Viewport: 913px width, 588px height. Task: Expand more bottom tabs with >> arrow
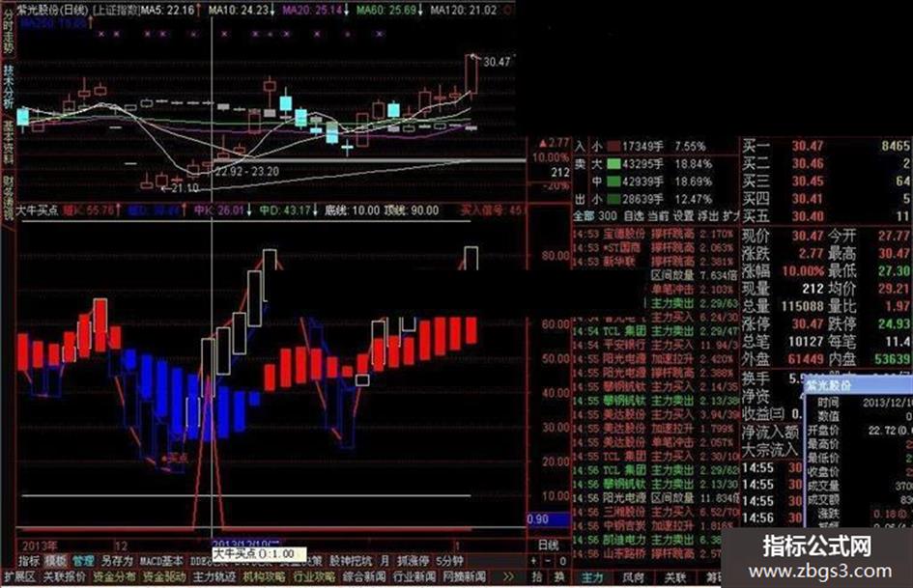(x=508, y=577)
